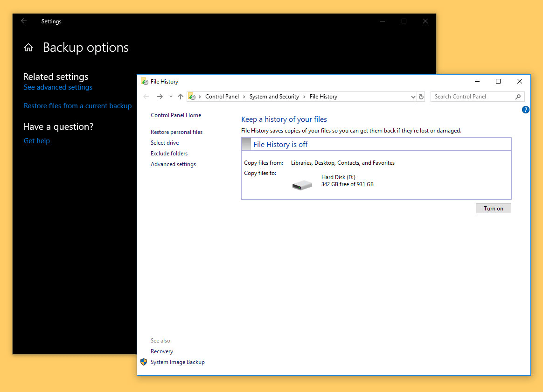Click the Home icon in the Settings window
Image resolution: width=543 pixels, height=392 pixels.
tap(28, 47)
